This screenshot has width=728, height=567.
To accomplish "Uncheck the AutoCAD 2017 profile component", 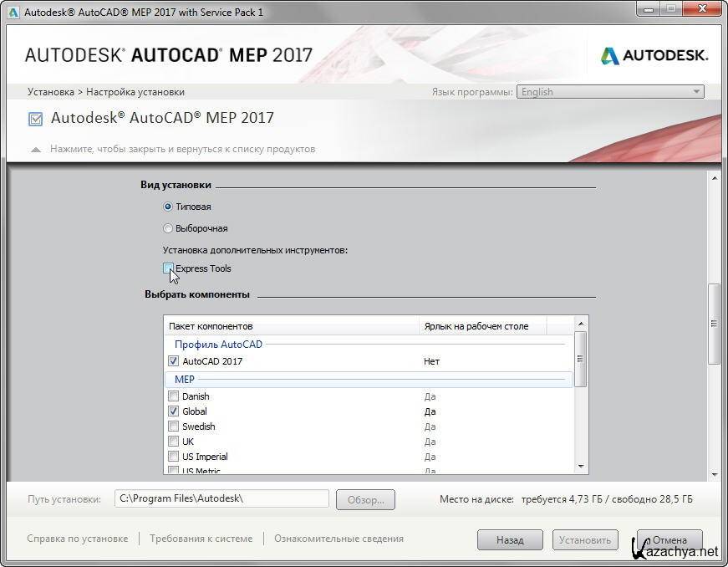I will [173, 361].
